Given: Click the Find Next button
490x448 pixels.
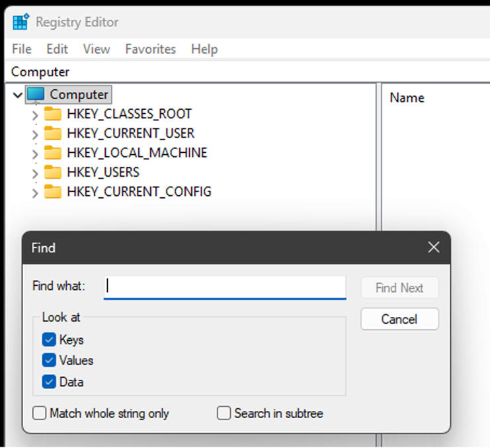Looking at the screenshot, I should click(x=399, y=288).
